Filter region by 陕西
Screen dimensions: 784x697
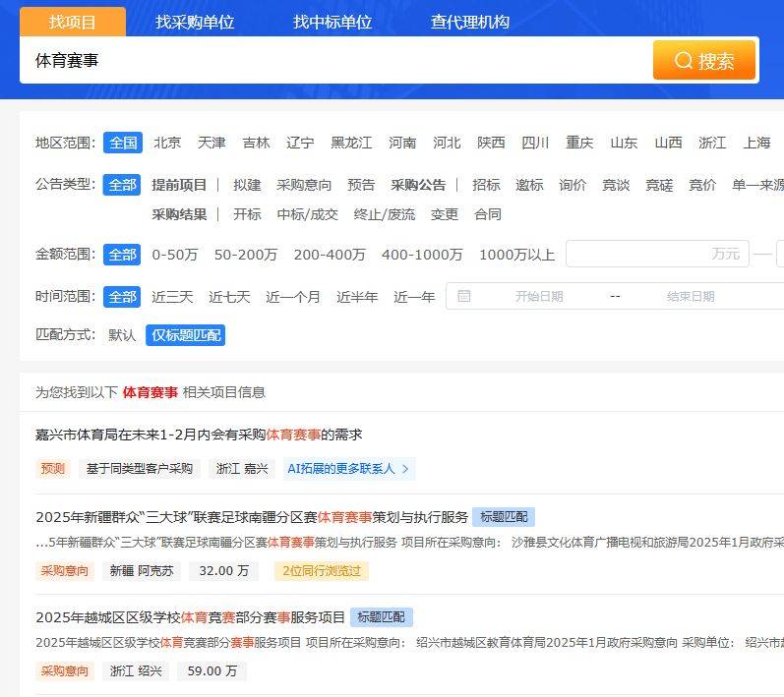pos(491,143)
